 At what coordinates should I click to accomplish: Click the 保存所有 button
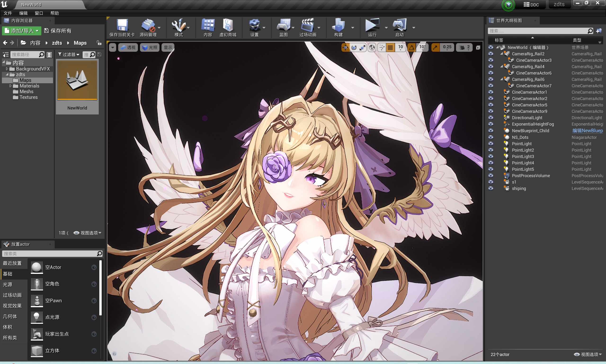pos(58,31)
